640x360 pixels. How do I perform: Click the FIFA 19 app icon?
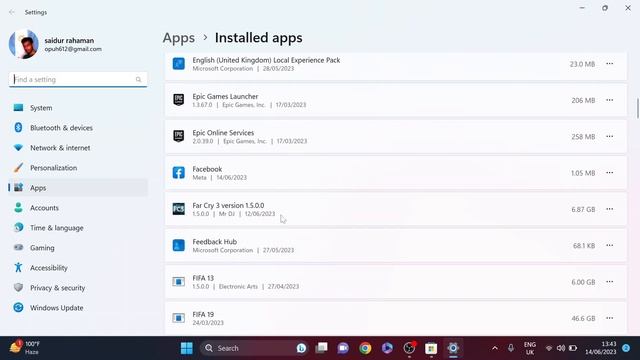coord(178,318)
